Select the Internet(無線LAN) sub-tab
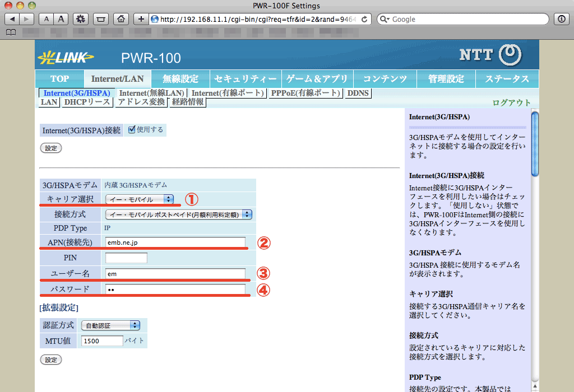This screenshot has height=392, width=574. (x=151, y=94)
